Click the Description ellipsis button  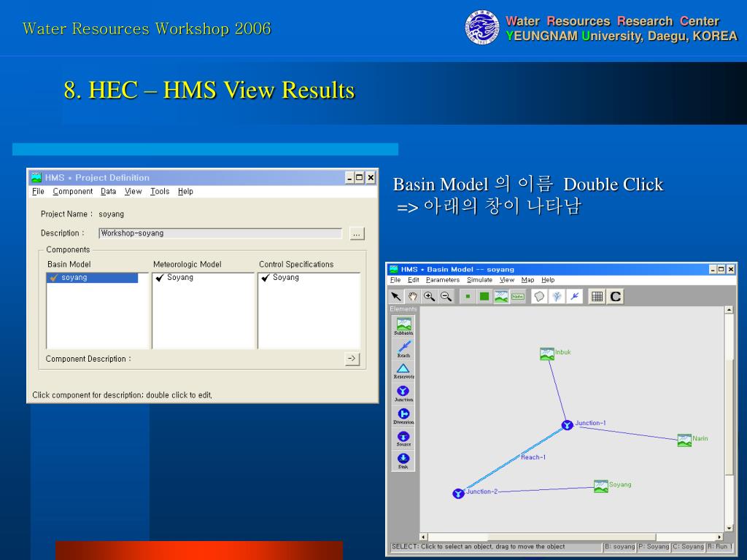(357, 234)
